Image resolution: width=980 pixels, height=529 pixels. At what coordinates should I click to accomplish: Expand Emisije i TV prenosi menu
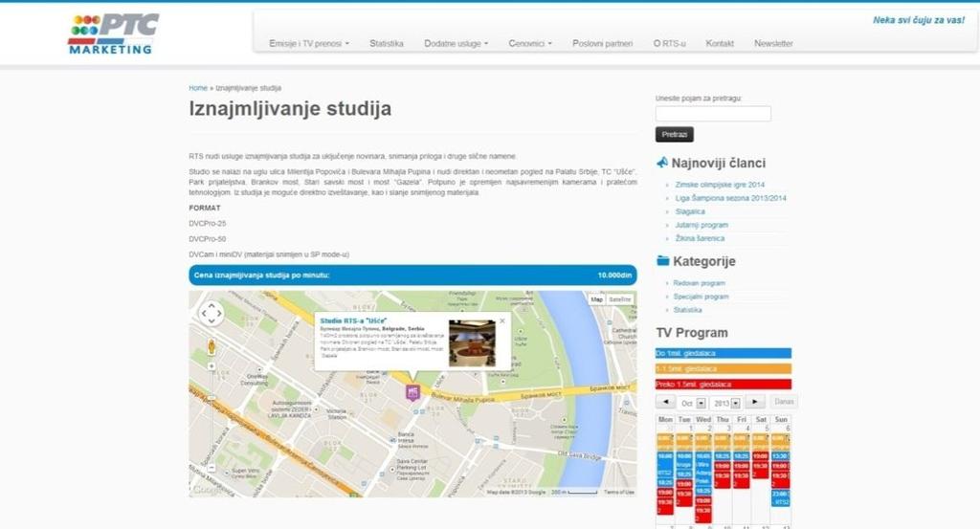309,44
